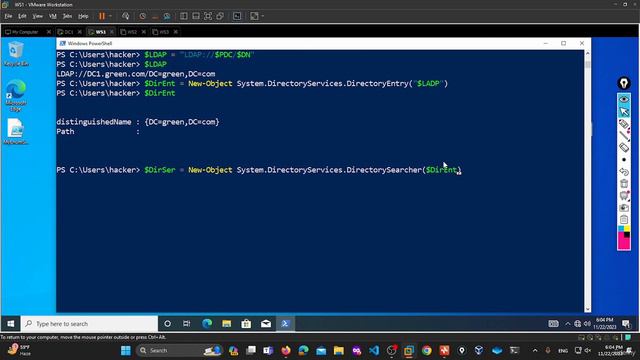Click the Unity mode toolbar icon

pyautogui.click(x=220, y=16)
